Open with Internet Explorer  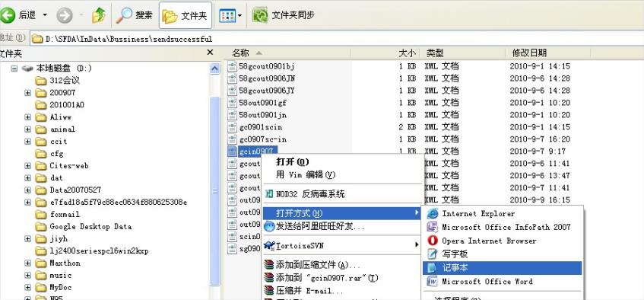tap(503, 214)
